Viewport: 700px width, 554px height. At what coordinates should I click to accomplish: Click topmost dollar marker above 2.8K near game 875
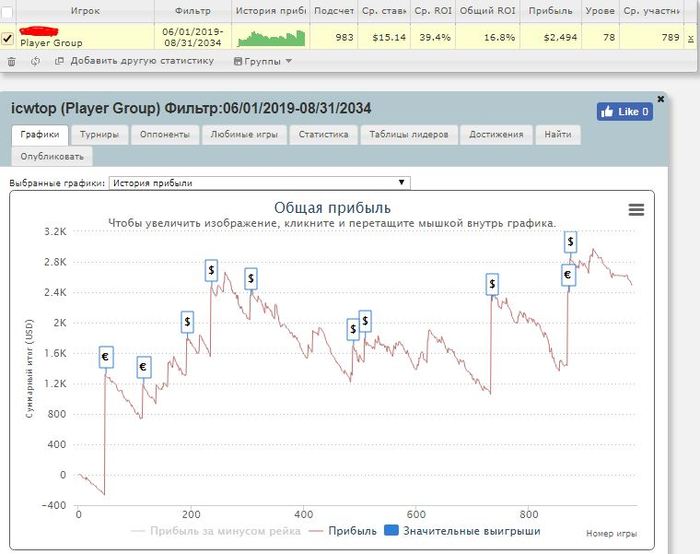(x=570, y=242)
